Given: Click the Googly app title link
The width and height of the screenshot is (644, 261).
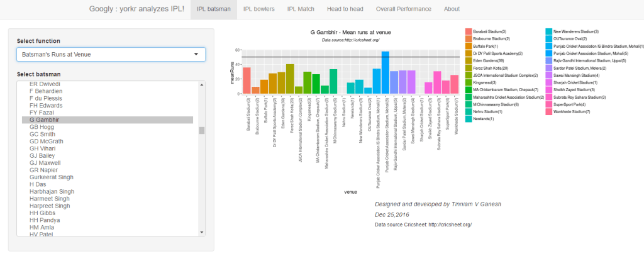Looking at the screenshot, I should point(136,9).
